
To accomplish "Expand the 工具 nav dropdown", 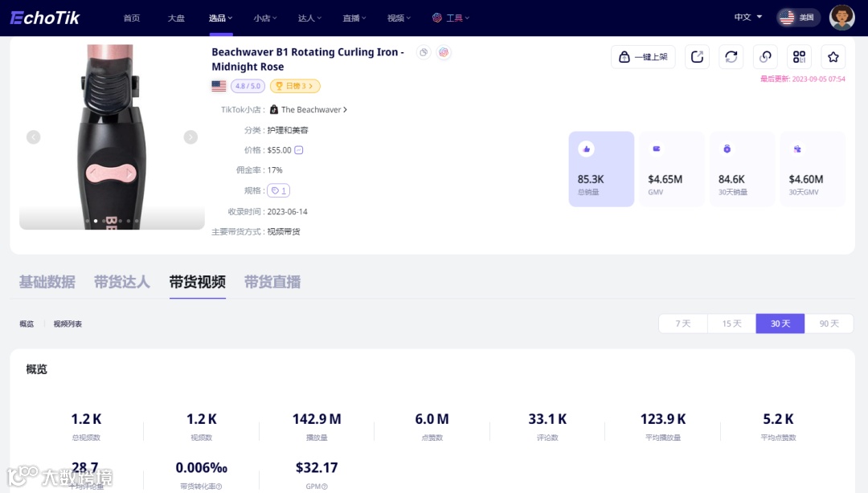I will [451, 18].
